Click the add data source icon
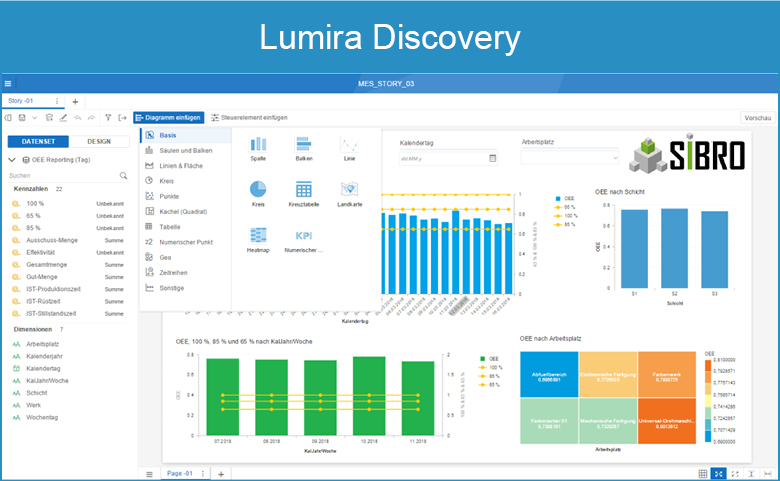The image size is (780, 481). coord(49,118)
